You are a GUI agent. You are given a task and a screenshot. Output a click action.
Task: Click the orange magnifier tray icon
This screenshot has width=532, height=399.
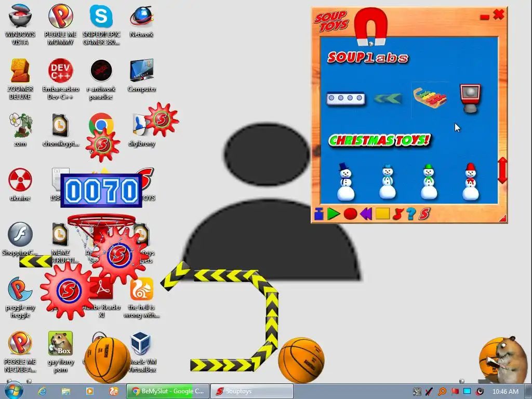442,392
